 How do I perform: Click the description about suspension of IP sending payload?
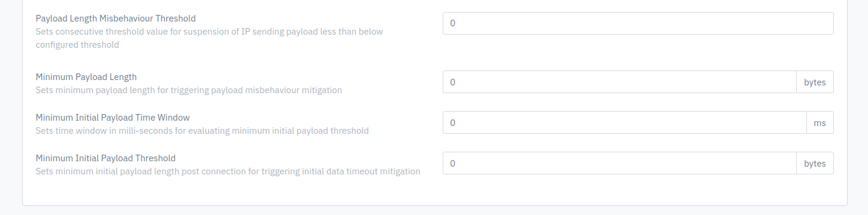(209, 38)
